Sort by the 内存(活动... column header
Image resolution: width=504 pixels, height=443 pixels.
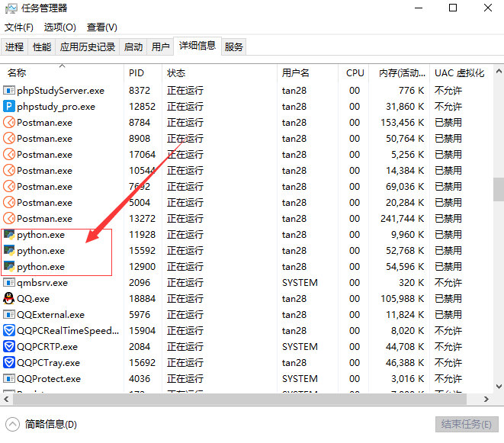pyautogui.click(x=400, y=73)
